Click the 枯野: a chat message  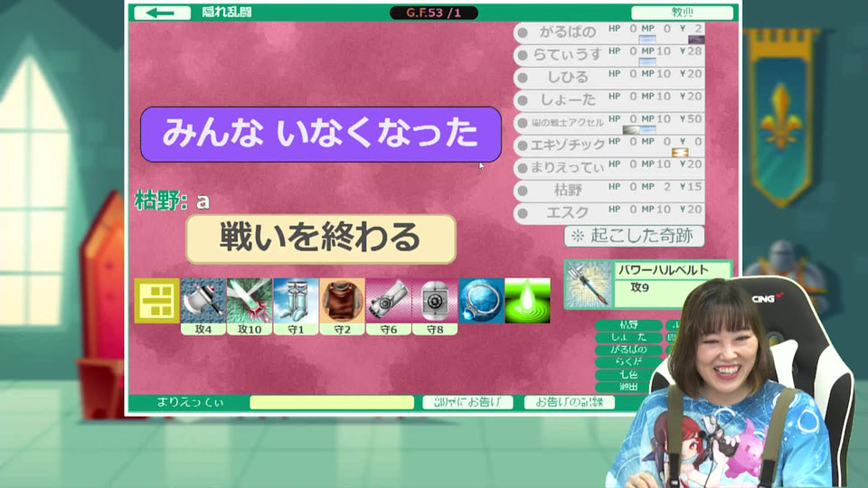tap(172, 201)
